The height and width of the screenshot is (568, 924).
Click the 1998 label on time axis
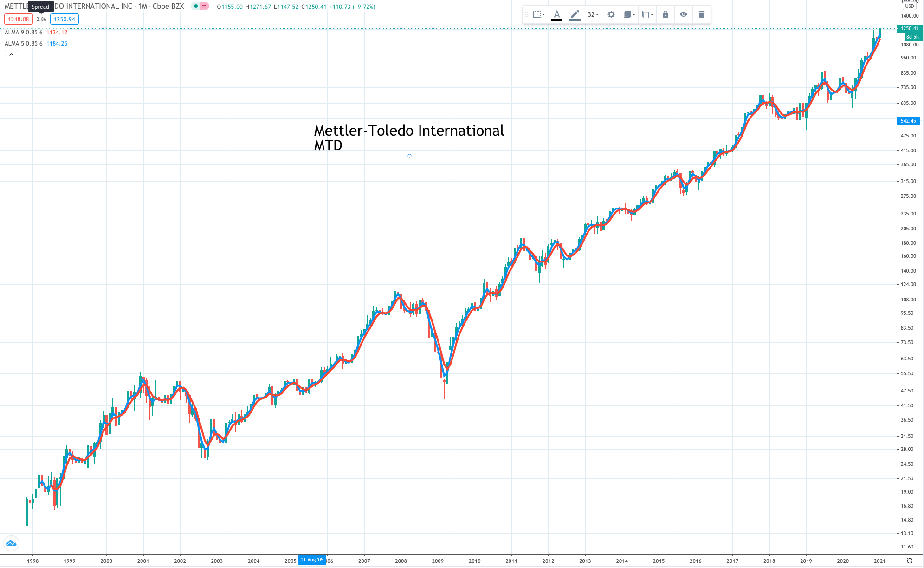coord(32,561)
